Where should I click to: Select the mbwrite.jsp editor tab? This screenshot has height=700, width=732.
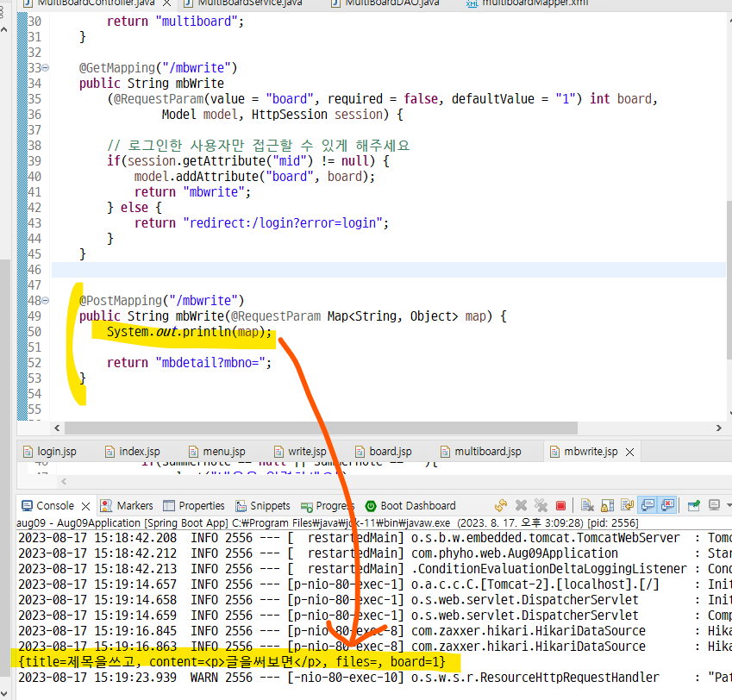(584, 451)
